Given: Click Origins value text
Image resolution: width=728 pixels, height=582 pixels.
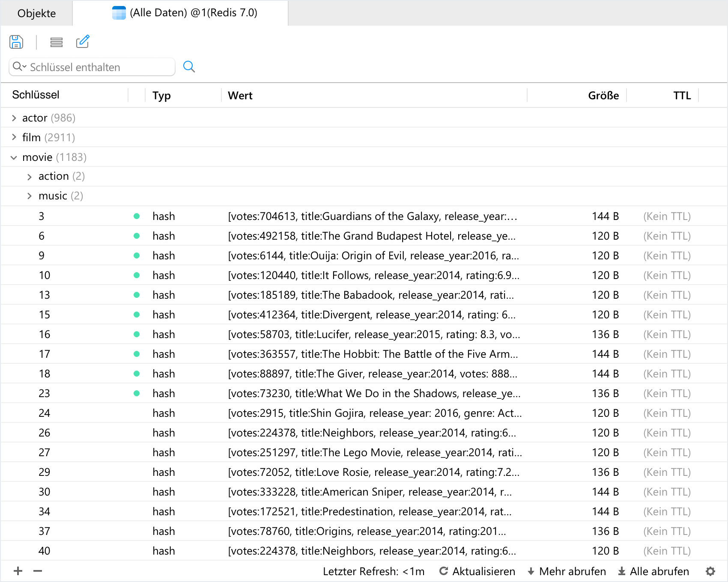Looking at the screenshot, I should point(367,531).
